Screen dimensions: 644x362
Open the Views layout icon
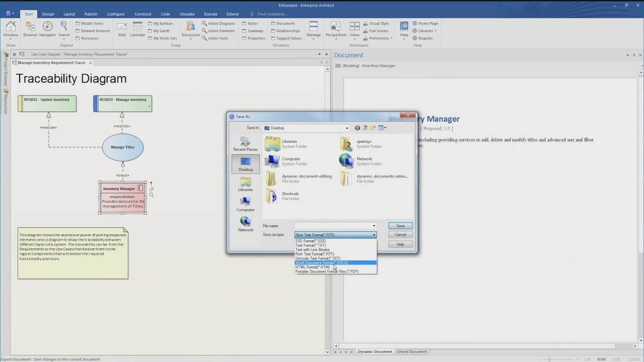[x=355, y=29]
